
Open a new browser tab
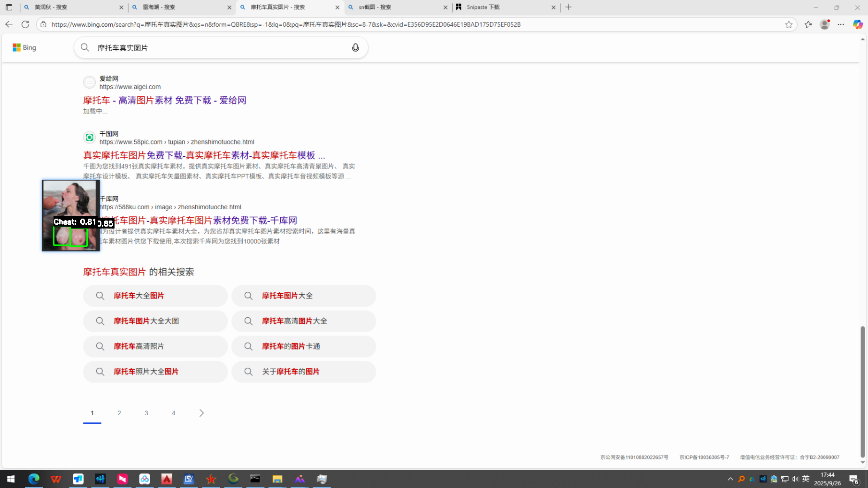coord(568,7)
